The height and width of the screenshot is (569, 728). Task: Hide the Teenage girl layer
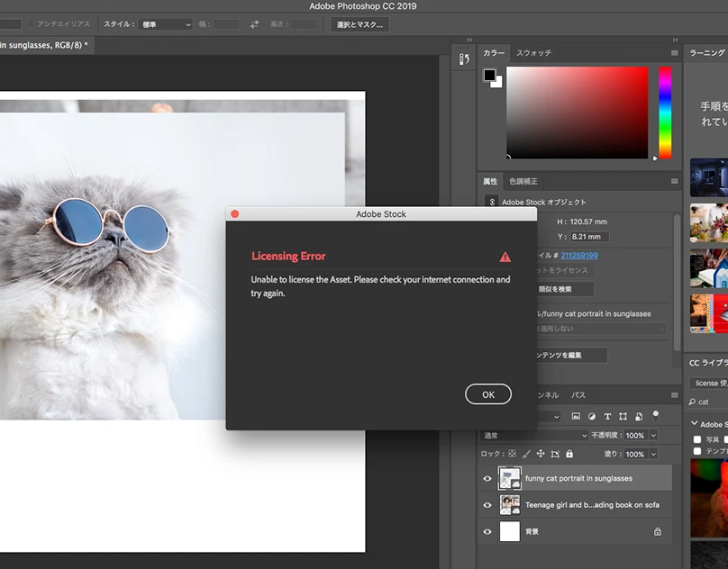(x=487, y=505)
